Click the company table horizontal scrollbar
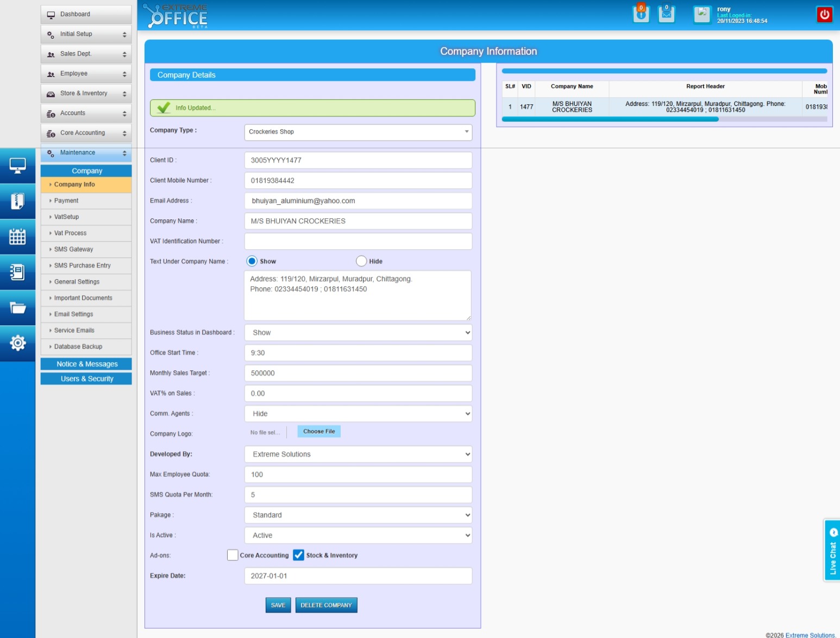The image size is (840, 638). point(610,119)
